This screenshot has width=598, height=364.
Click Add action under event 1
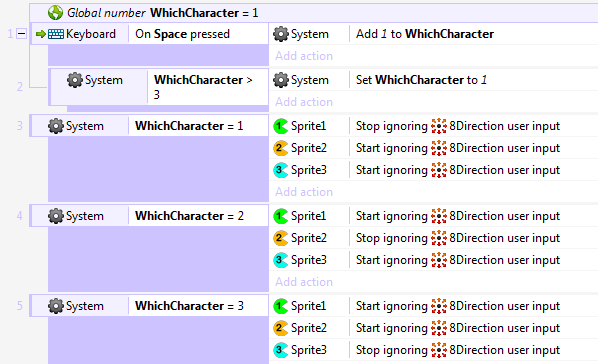(304, 56)
